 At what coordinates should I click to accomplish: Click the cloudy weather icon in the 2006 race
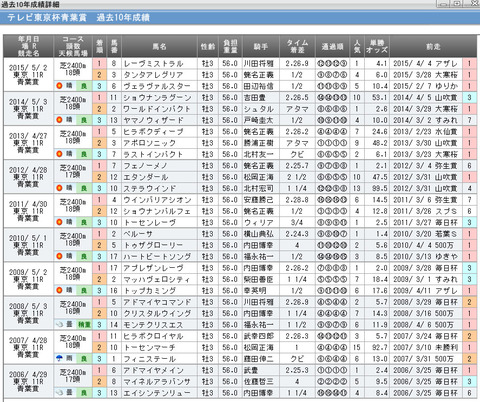click(59, 393)
